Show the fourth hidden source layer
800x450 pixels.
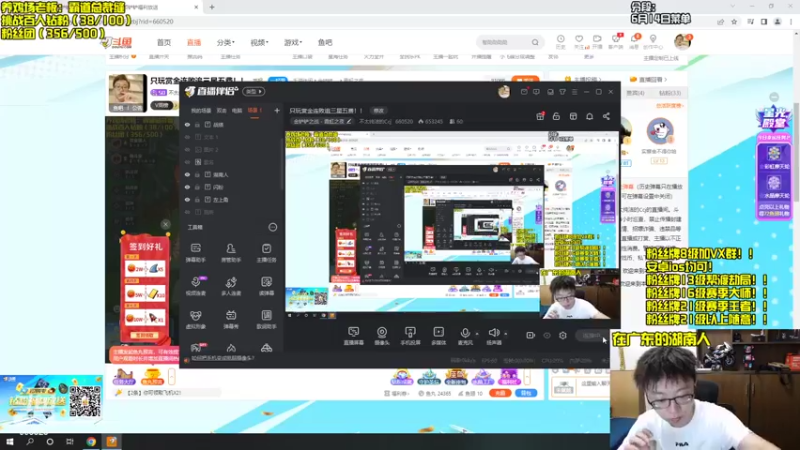coord(187,162)
